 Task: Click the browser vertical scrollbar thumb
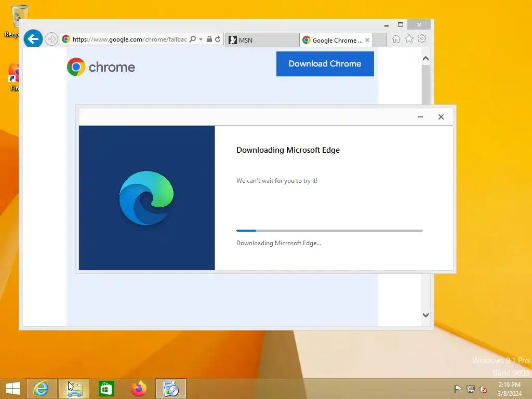point(426,85)
